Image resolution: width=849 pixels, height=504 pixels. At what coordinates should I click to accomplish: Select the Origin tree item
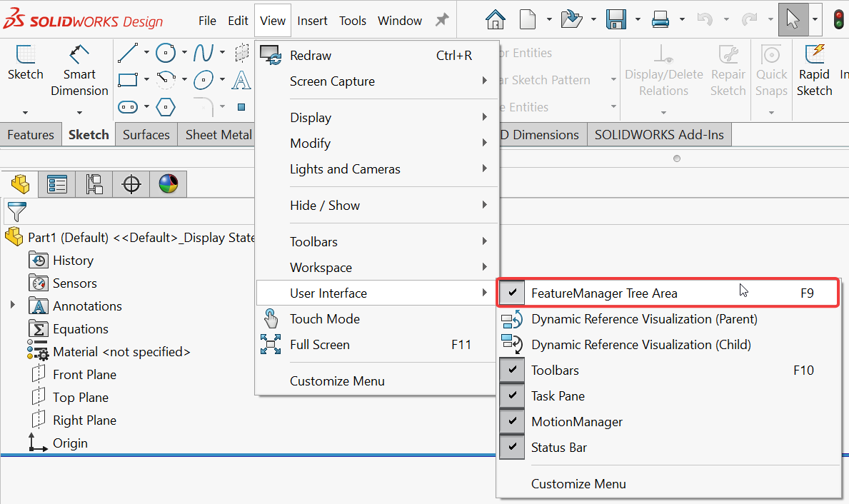pyautogui.click(x=70, y=443)
